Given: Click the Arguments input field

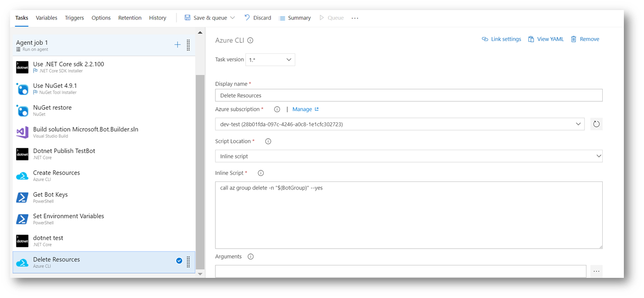Looking at the screenshot, I should [x=400, y=271].
